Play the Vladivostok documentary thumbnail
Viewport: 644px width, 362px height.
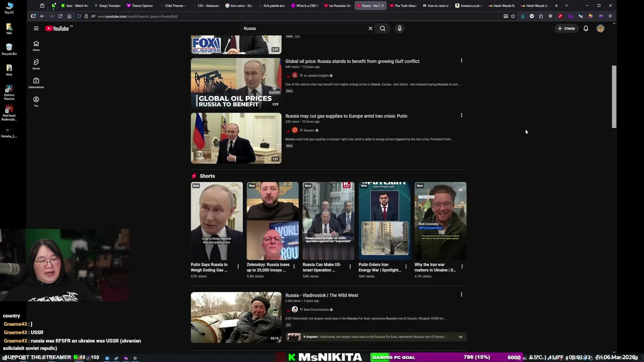pyautogui.click(x=236, y=317)
